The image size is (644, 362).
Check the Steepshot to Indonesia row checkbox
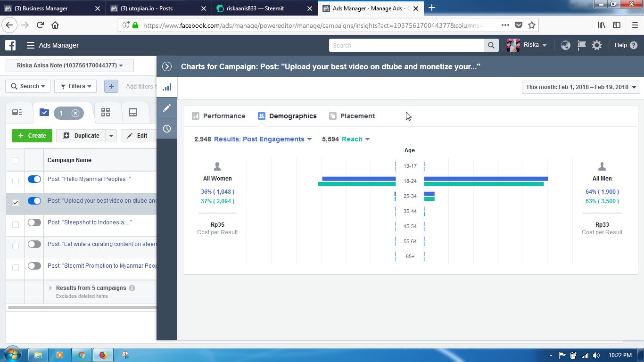(15, 224)
